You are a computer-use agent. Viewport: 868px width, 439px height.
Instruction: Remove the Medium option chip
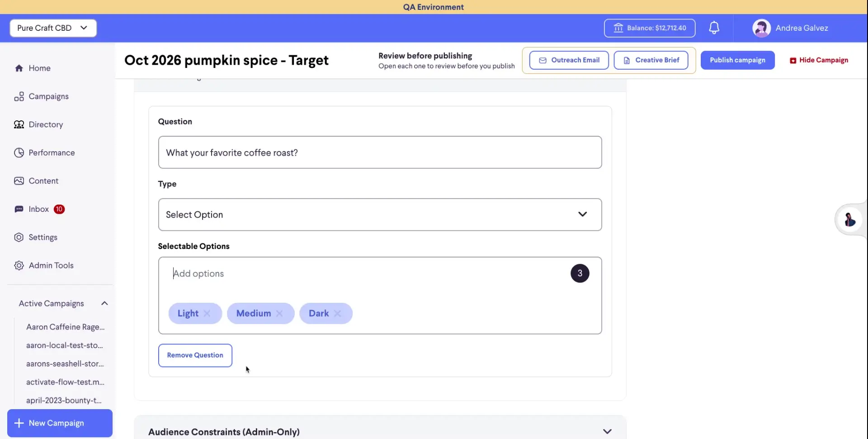[279, 313]
